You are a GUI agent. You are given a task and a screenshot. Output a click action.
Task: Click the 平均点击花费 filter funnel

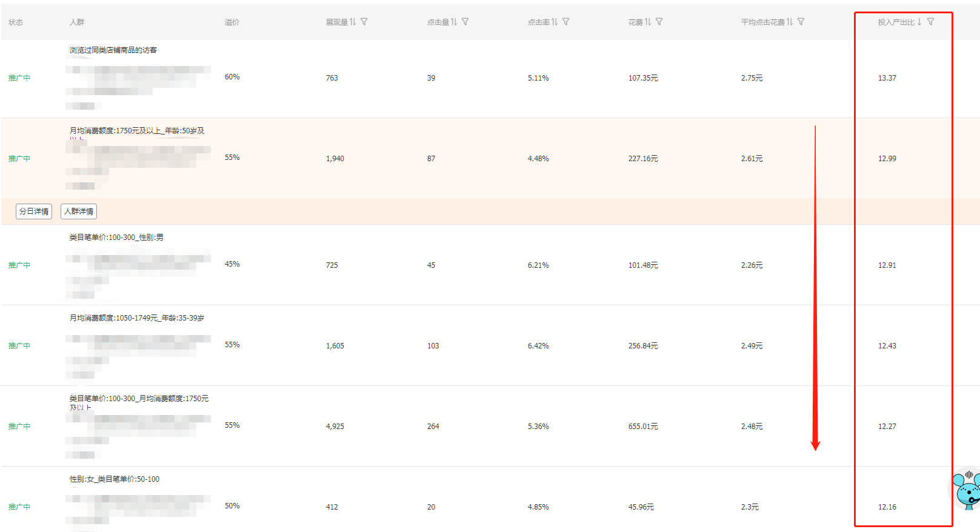coord(801,22)
